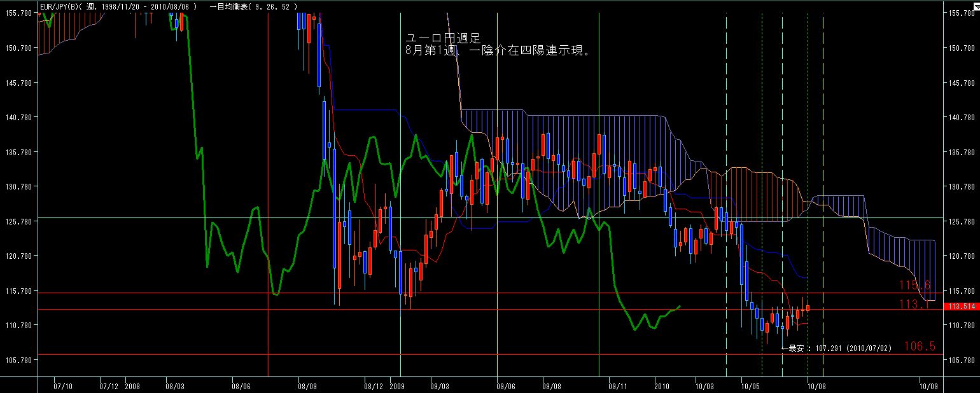Viewport: 980px width, 393px height.
Task: Click the 08/06 date label
Action: (x=241, y=386)
